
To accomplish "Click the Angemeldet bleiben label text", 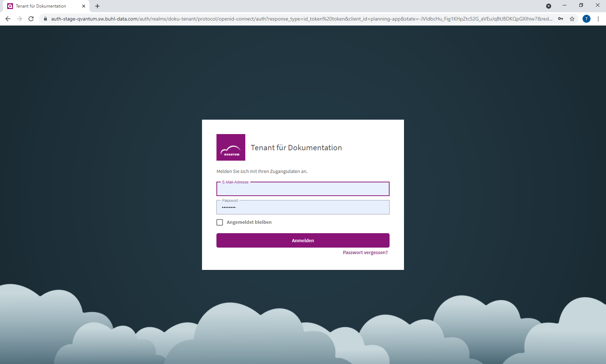I will [x=249, y=222].
